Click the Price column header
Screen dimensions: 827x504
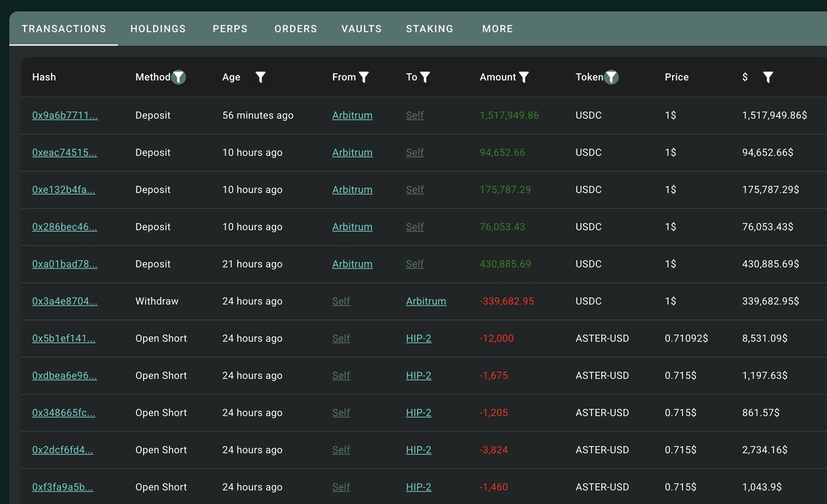coord(677,77)
